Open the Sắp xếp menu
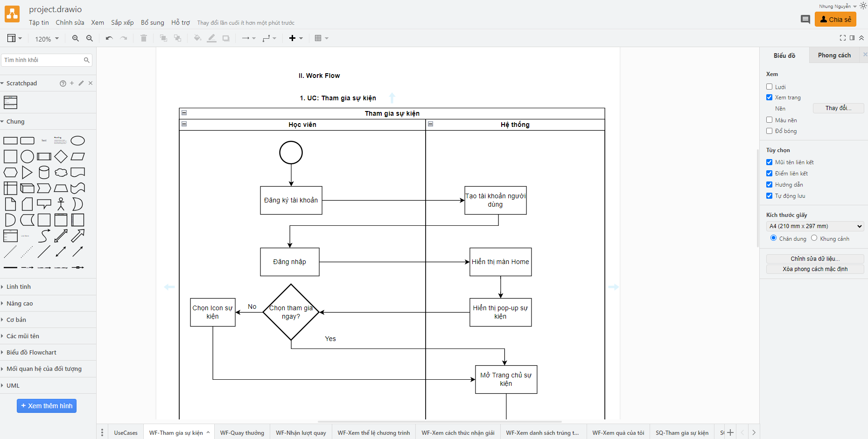This screenshot has height=439, width=868. (x=122, y=22)
